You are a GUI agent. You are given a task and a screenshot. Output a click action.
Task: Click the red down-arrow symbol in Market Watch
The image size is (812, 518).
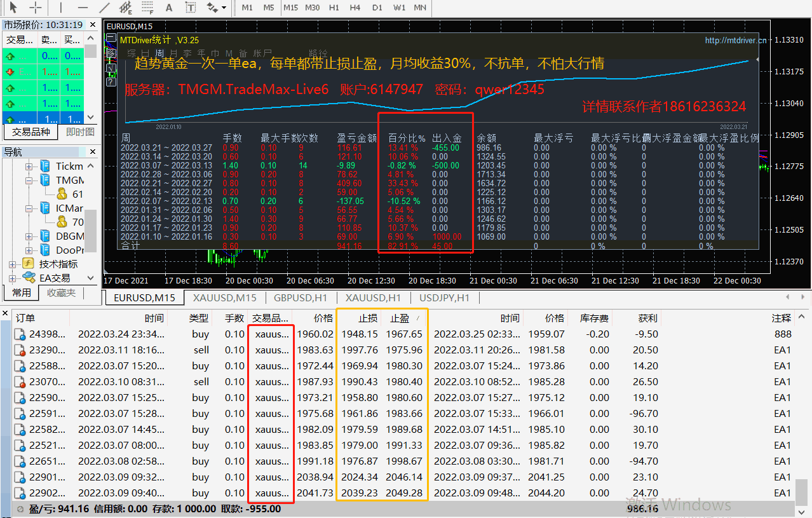pos(10,72)
